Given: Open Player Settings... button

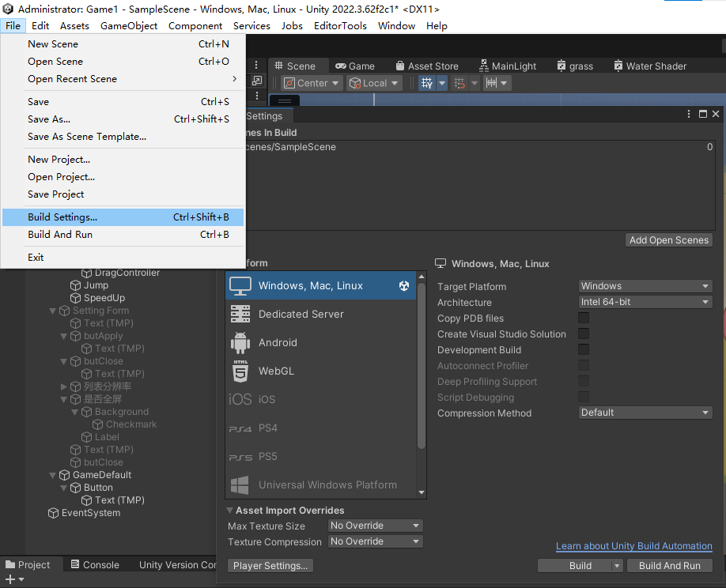Looking at the screenshot, I should tap(270, 566).
